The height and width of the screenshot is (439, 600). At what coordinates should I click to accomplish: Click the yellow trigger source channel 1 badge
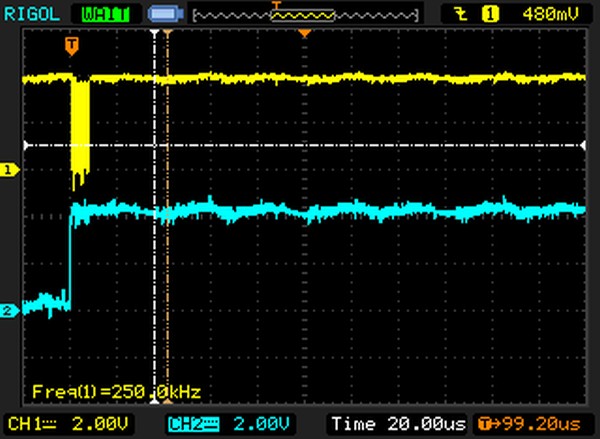[x=489, y=14]
